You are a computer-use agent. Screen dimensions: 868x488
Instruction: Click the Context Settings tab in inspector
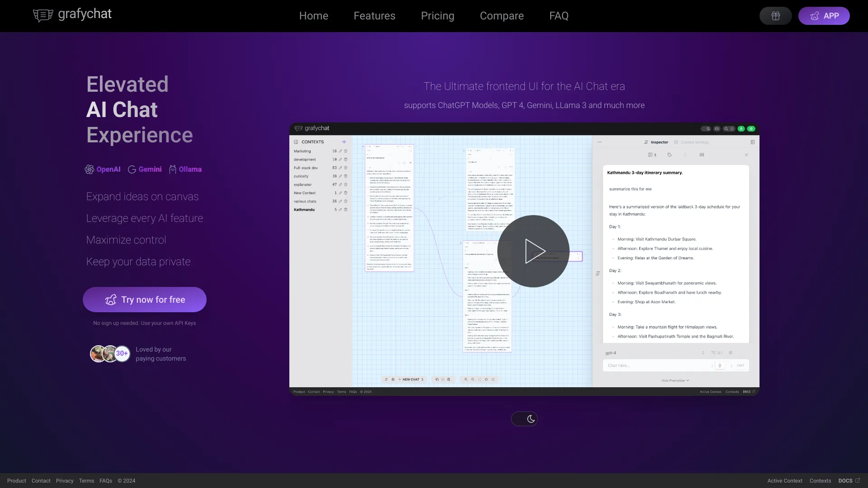pyautogui.click(x=693, y=141)
